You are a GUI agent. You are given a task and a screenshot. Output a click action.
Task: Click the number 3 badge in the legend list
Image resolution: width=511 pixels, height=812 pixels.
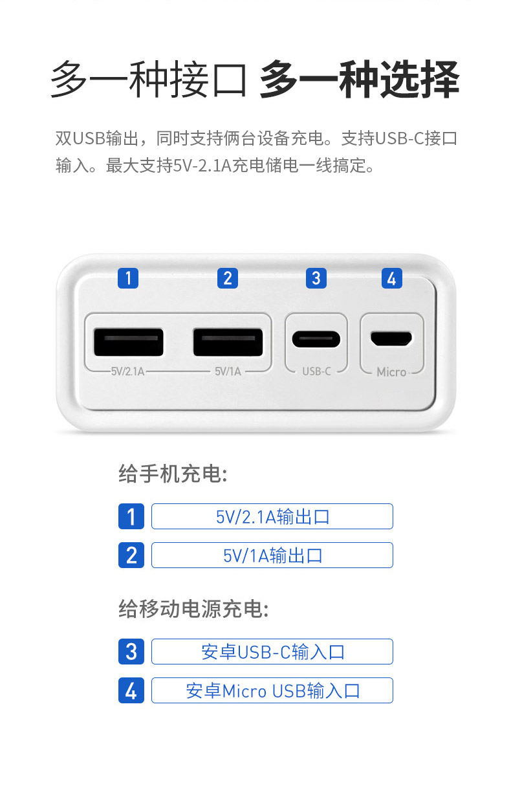coord(131,652)
